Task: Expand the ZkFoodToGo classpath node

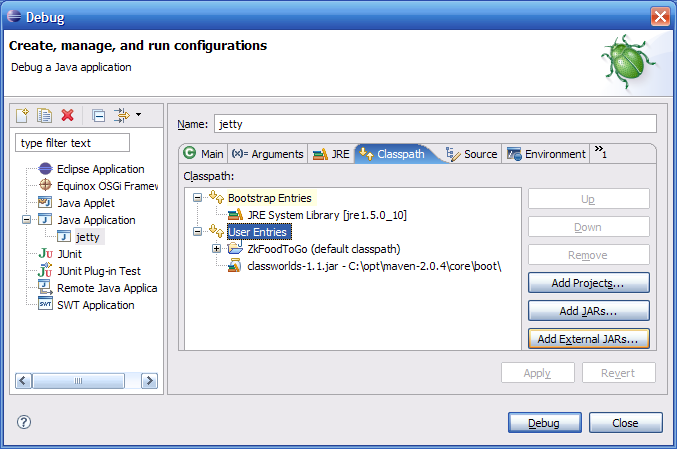Action: 216,249
